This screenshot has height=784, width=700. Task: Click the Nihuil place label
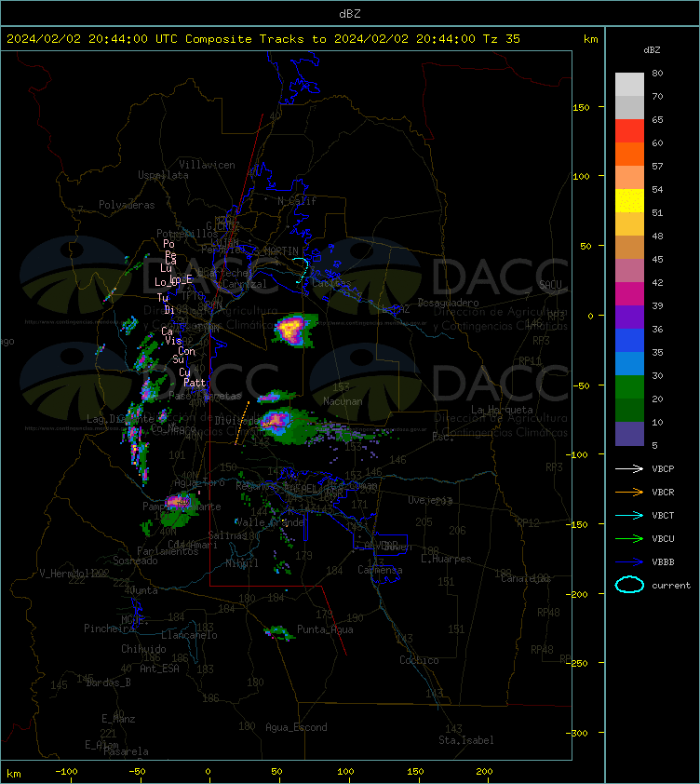pyautogui.click(x=242, y=563)
